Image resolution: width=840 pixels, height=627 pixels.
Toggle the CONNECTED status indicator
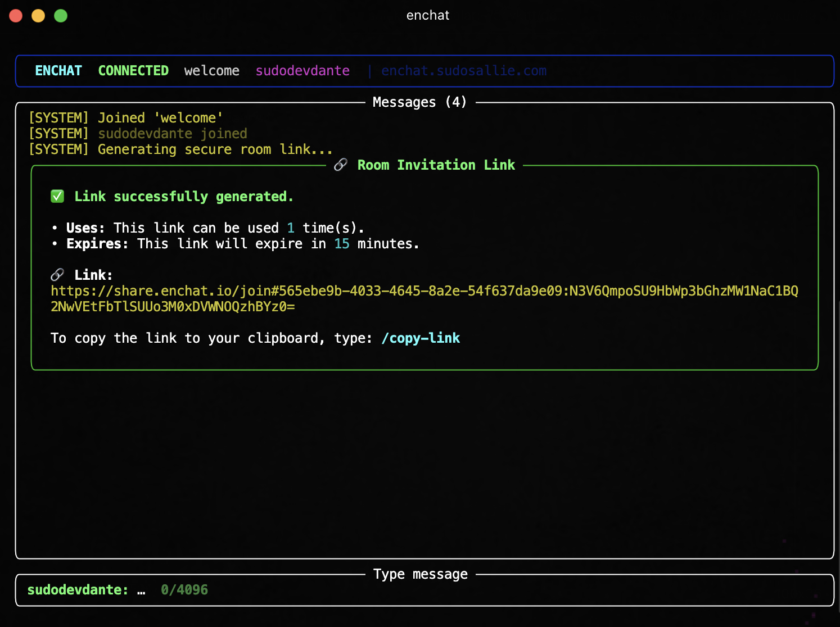(x=133, y=70)
